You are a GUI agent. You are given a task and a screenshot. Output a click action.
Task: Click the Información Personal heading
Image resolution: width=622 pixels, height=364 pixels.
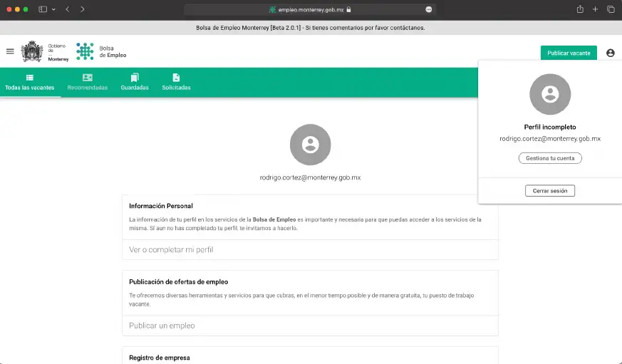pos(160,206)
